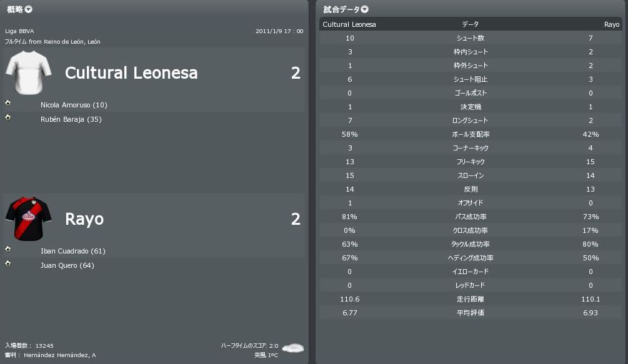
Task: Click the Cultural Leonesa stats column header
Action: (349, 24)
